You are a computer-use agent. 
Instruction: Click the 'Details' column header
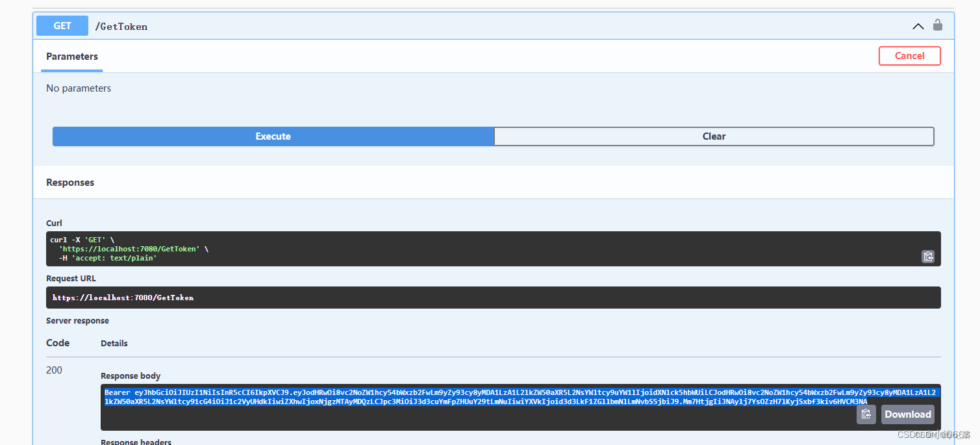(114, 344)
